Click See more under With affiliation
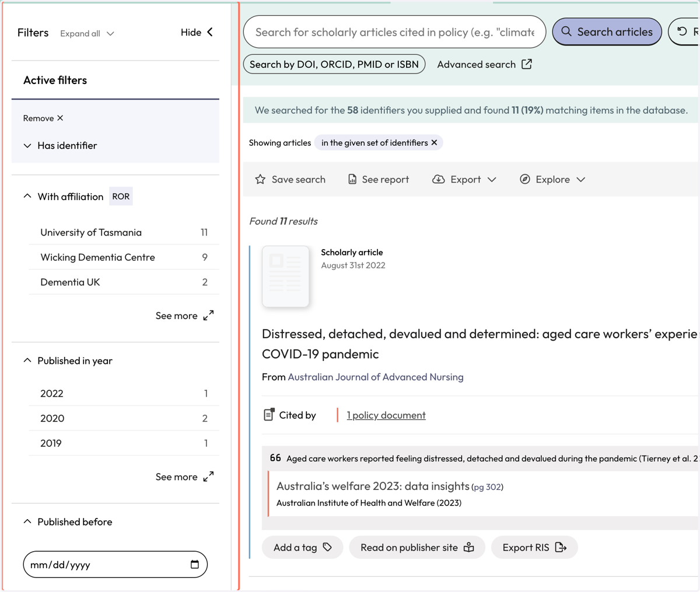The width and height of the screenshot is (700, 592). [184, 316]
